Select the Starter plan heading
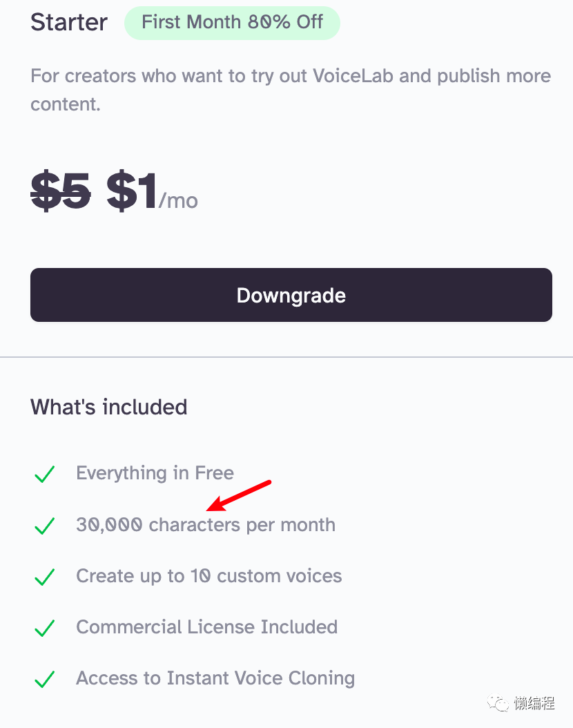573x728 pixels. (x=69, y=22)
